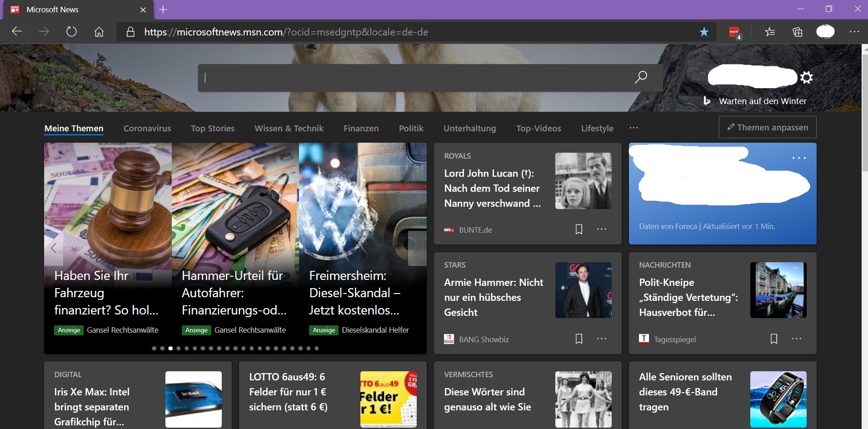Screen dimensions: 868x429
Task: Expand more topics with the ellipsis after Lifestyle
Action: pyautogui.click(x=634, y=128)
